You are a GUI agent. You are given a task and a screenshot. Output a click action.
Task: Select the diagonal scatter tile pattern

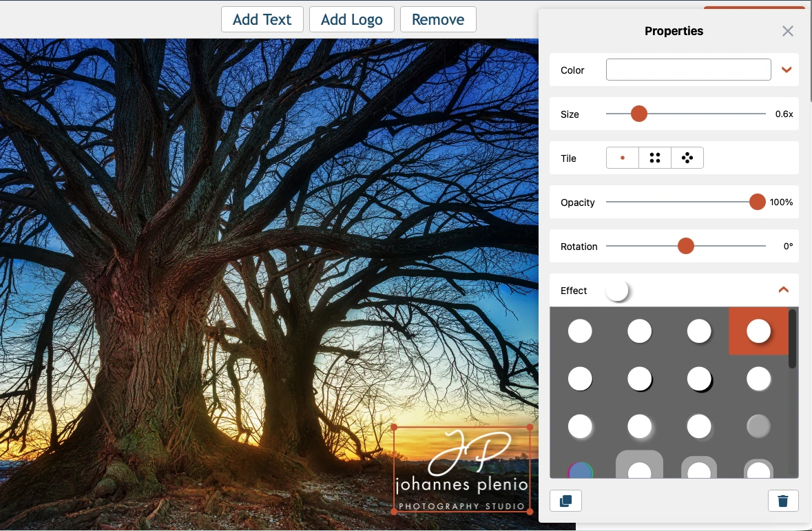click(x=687, y=157)
